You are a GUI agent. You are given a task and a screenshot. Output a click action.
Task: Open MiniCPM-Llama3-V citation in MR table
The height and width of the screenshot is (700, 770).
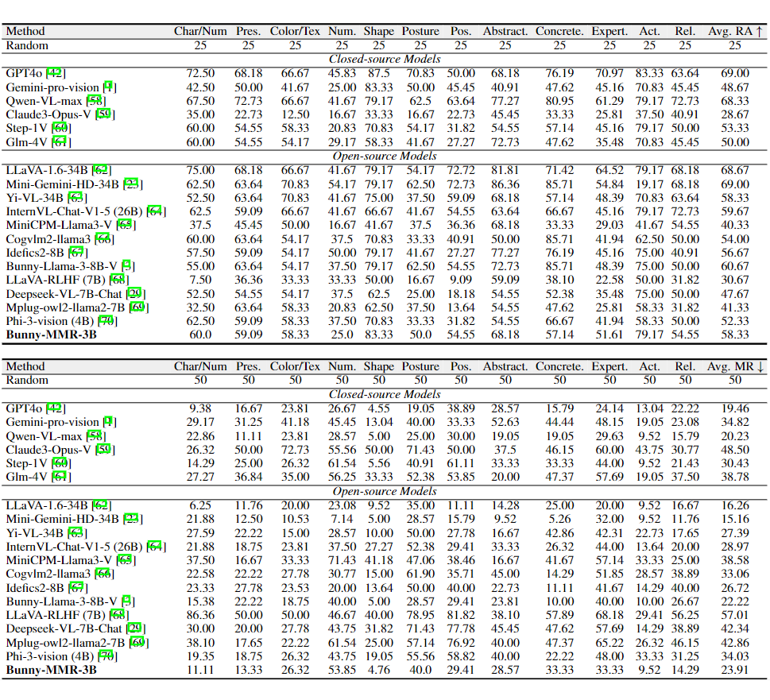pos(126,560)
